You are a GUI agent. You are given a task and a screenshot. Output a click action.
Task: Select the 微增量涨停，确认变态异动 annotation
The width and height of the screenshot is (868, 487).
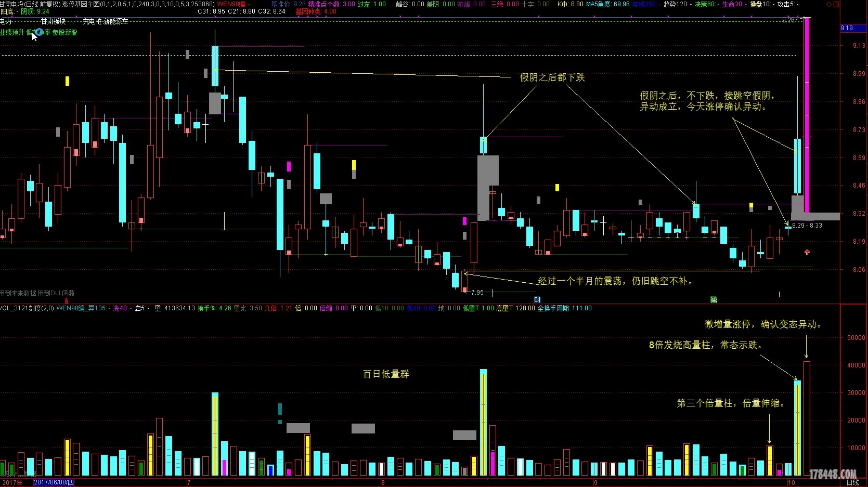[x=763, y=324]
